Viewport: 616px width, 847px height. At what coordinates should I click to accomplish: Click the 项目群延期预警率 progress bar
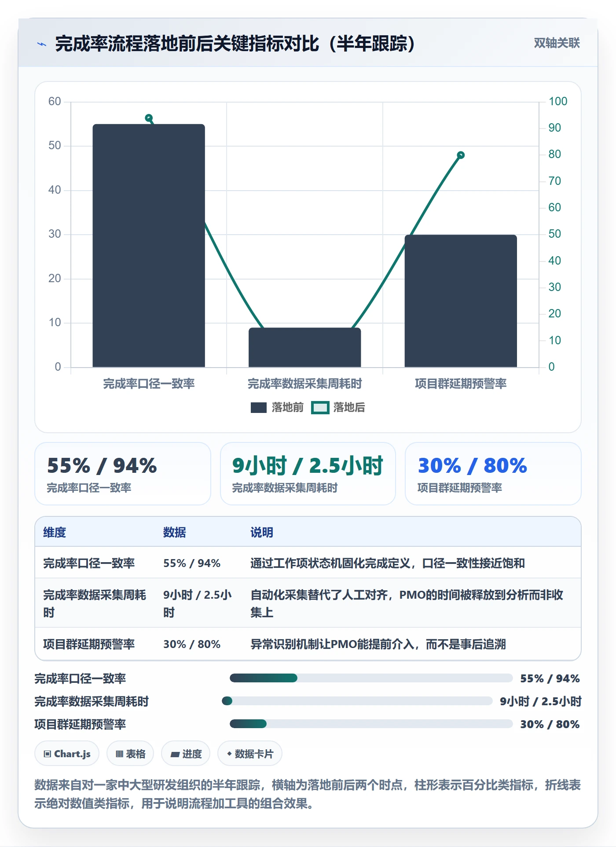coord(371,724)
